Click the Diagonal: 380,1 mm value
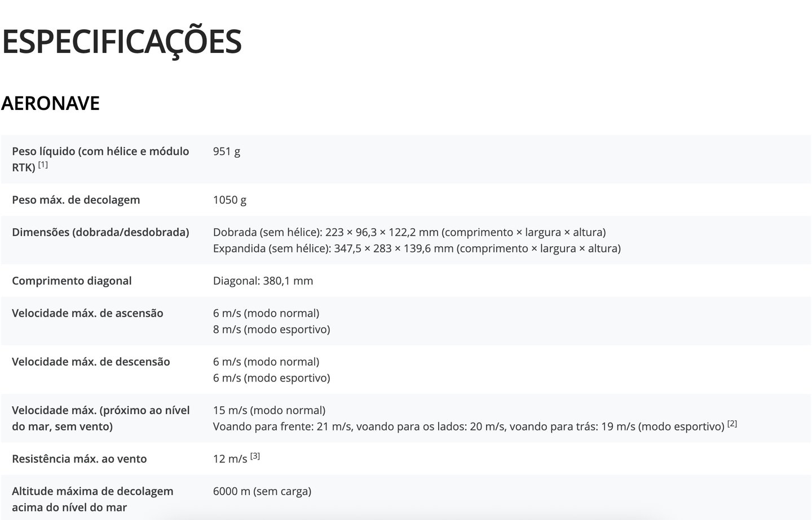The image size is (812, 520). tap(263, 281)
